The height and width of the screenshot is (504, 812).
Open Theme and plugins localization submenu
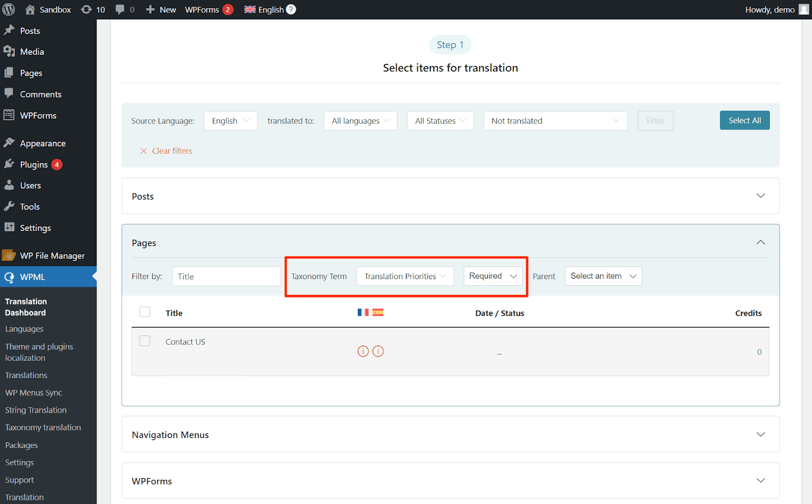pos(39,352)
